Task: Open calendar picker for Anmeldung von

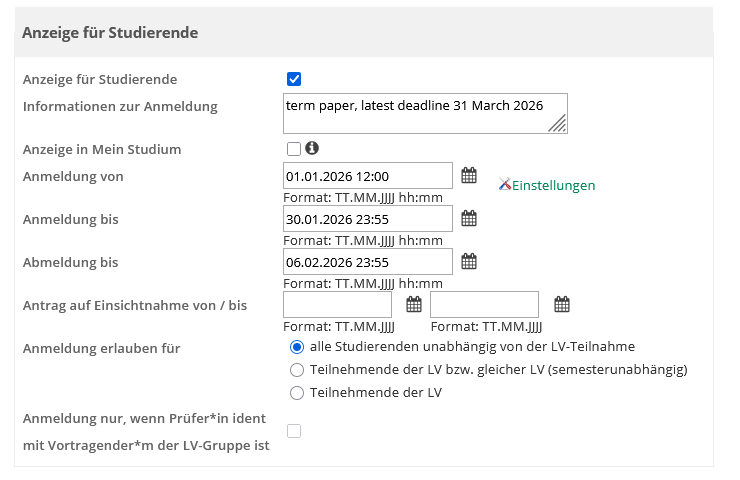Action: click(x=469, y=176)
